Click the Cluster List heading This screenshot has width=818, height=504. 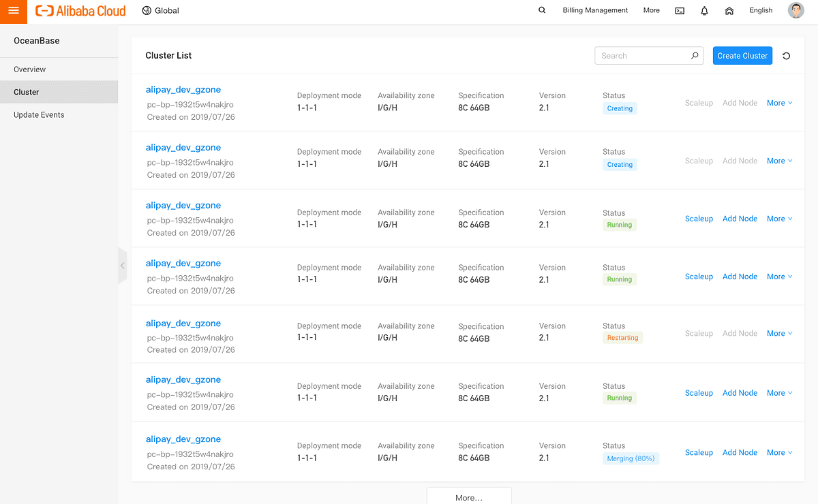[168, 56]
